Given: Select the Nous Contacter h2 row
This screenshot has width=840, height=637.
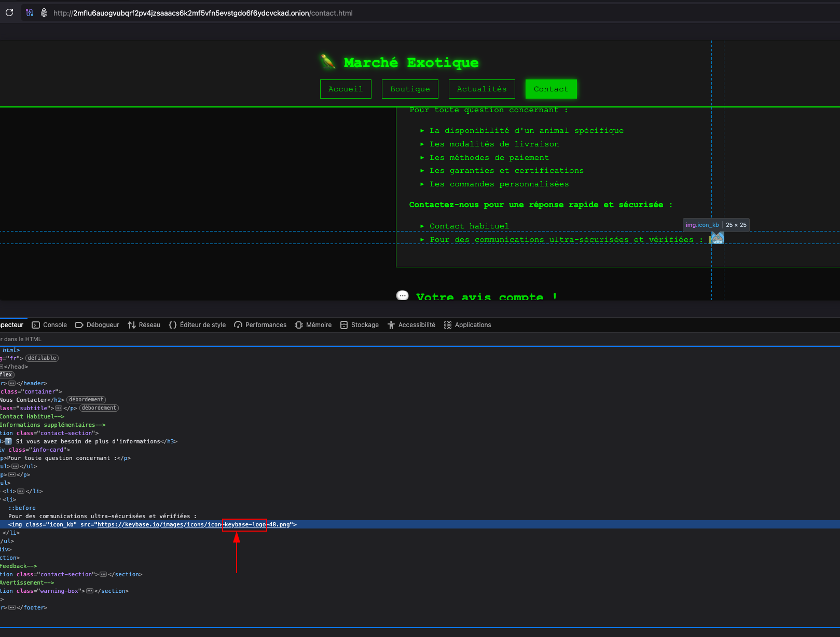Looking at the screenshot, I should (420, 400).
